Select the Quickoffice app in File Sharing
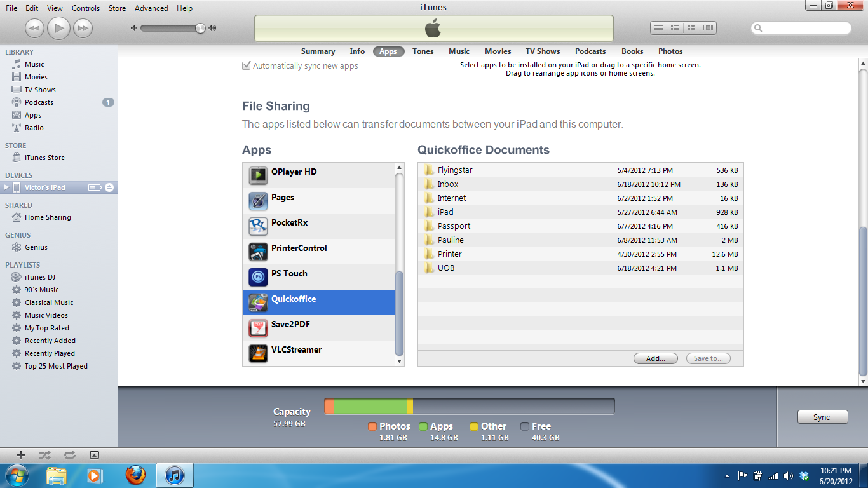 [x=318, y=302]
